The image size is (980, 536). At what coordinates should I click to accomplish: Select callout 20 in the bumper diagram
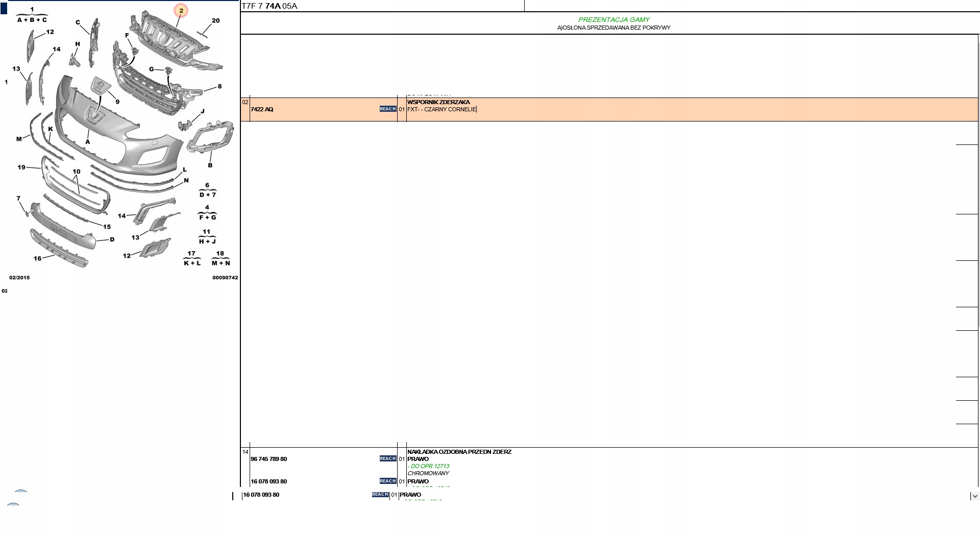tap(216, 21)
